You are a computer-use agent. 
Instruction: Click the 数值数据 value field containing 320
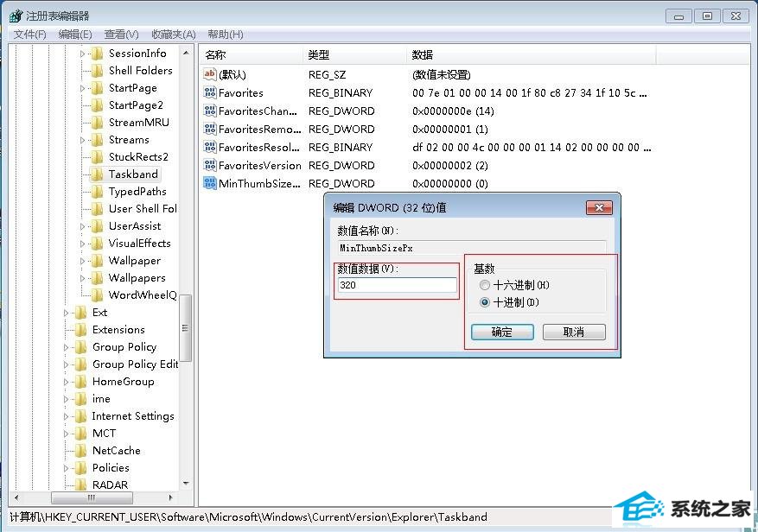pos(397,285)
